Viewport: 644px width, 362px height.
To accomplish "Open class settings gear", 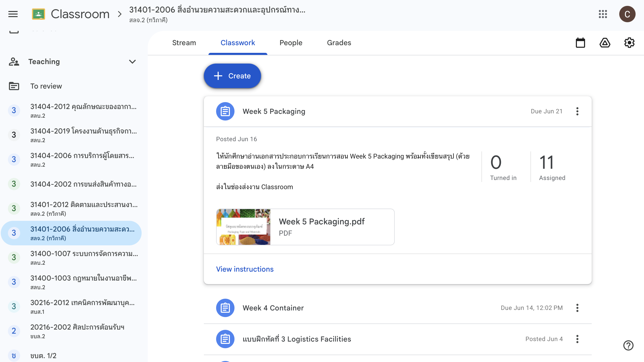I will coord(629,43).
